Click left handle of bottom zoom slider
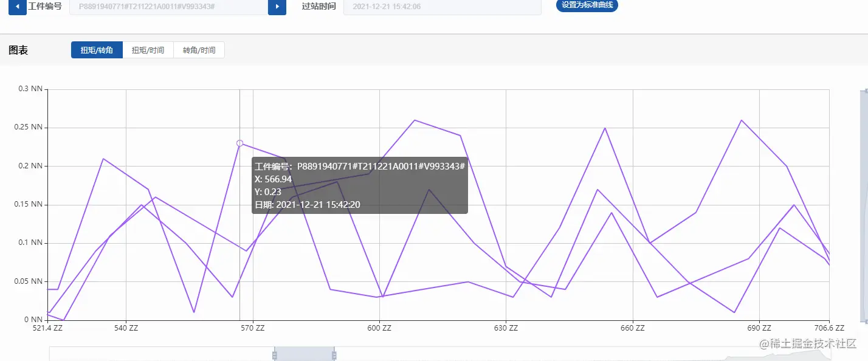The image size is (868, 361). coord(275,354)
